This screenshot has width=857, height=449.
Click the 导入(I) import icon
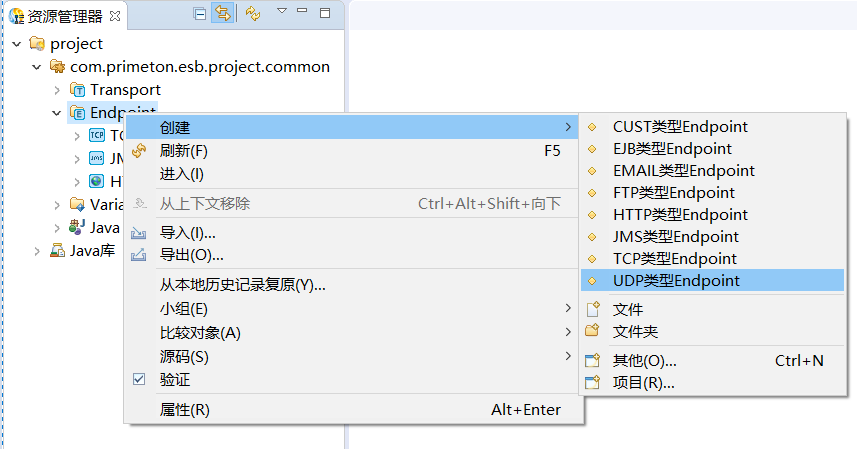pyautogui.click(x=140, y=233)
